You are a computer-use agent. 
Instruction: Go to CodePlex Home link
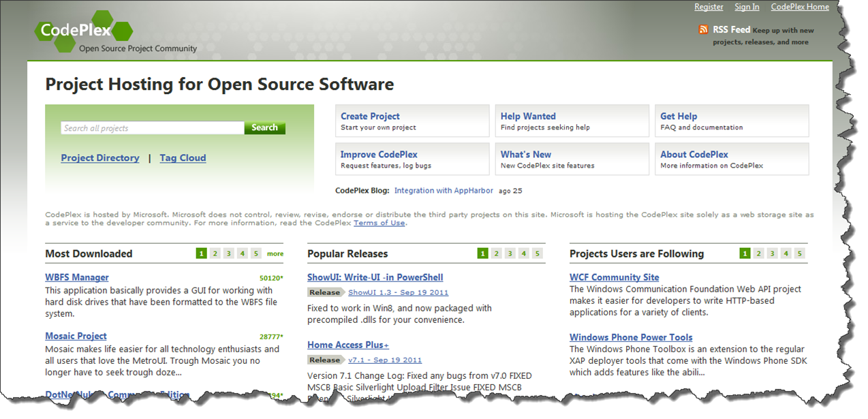point(800,7)
